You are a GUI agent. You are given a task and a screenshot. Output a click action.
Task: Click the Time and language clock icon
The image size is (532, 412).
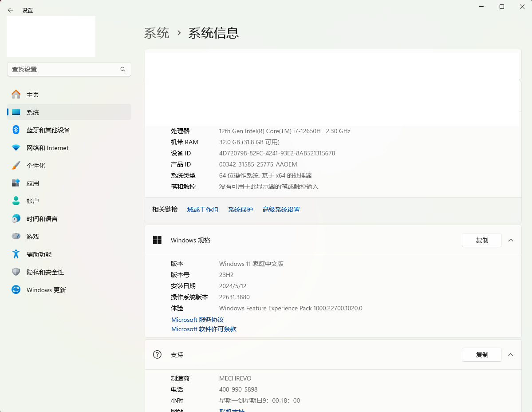(x=16, y=218)
